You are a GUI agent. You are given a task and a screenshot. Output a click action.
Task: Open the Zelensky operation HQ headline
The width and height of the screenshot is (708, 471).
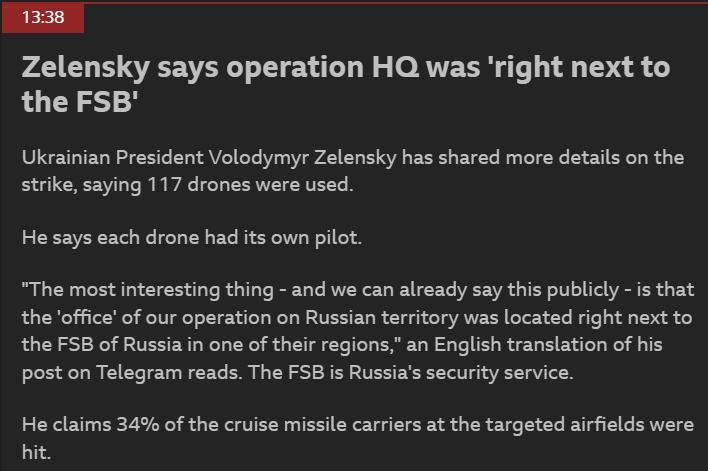point(345,83)
